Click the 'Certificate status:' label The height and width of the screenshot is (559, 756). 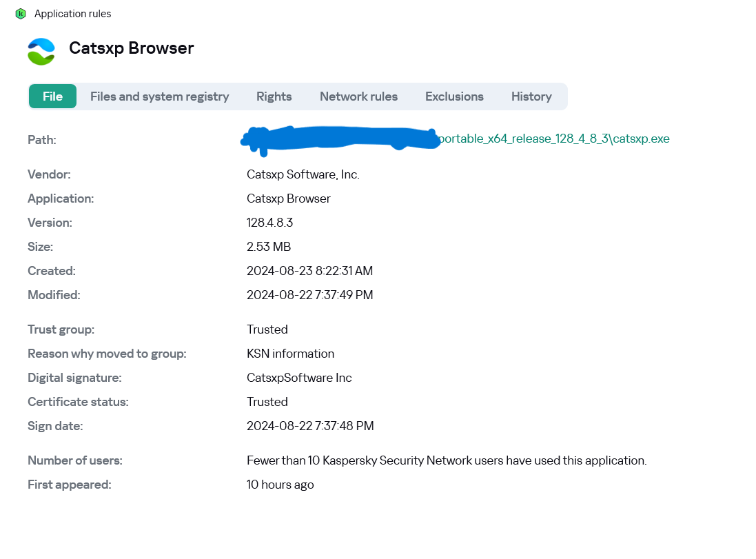pos(78,402)
